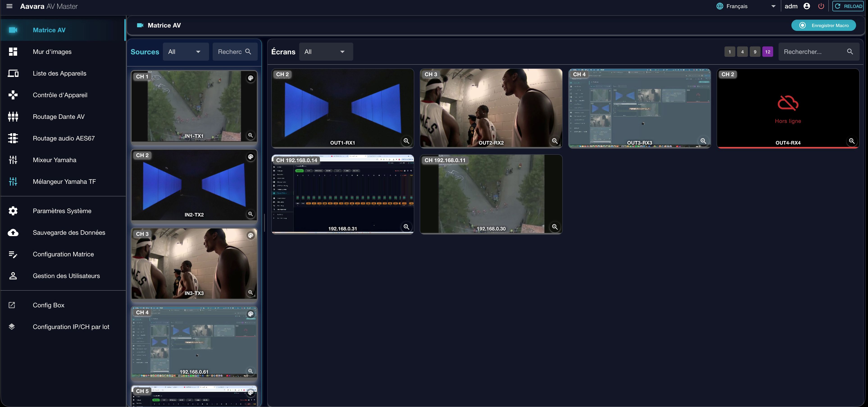The image size is (868, 407).
Task: Zoom into 192.168.0.31 screen preview
Action: coord(406,227)
